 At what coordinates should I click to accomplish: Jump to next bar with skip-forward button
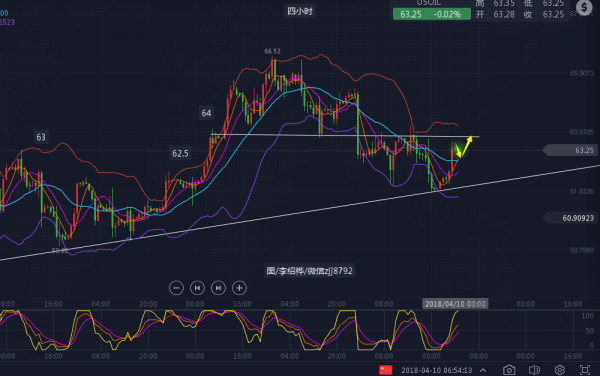(218, 288)
